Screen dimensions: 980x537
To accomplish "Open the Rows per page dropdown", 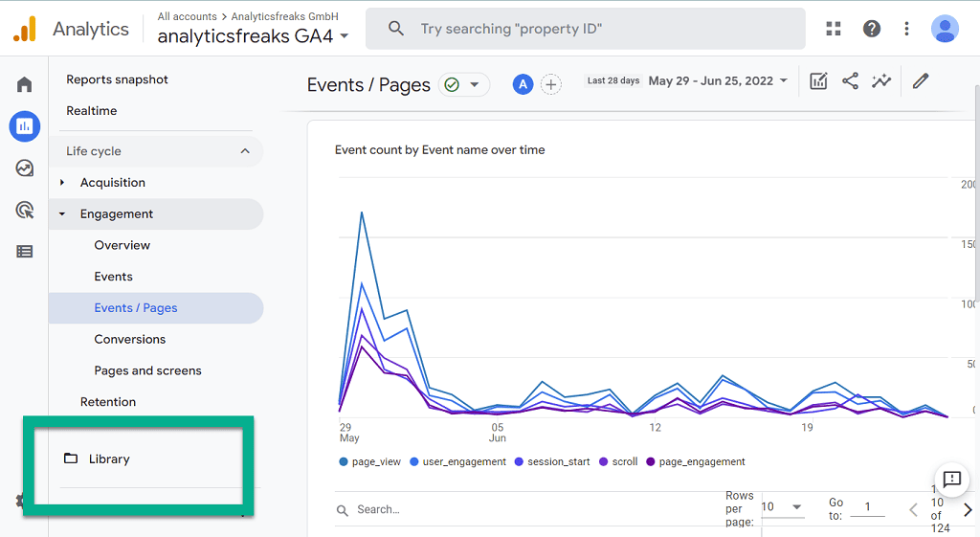I will pos(782,507).
